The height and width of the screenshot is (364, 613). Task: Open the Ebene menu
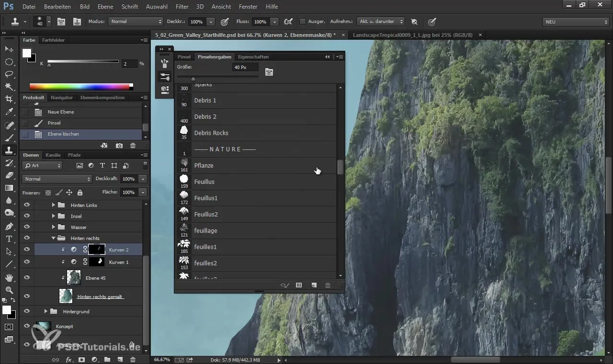click(x=104, y=7)
